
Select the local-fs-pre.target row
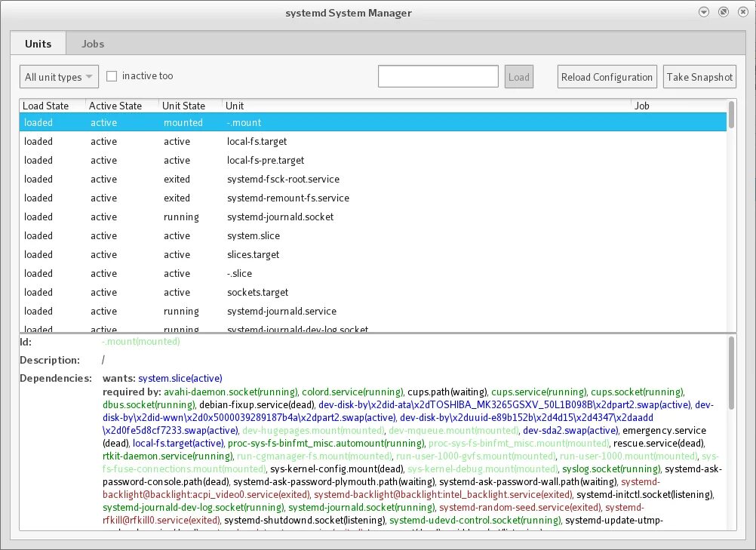tap(373, 160)
